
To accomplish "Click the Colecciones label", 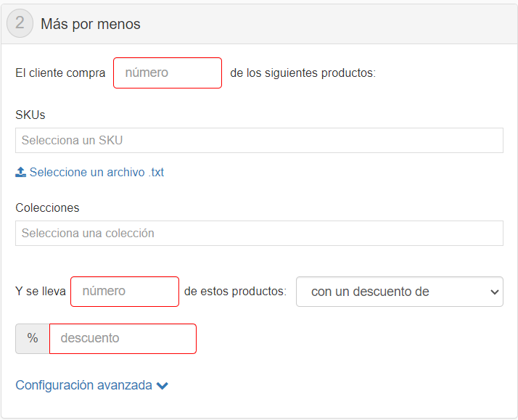I will (x=47, y=207).
